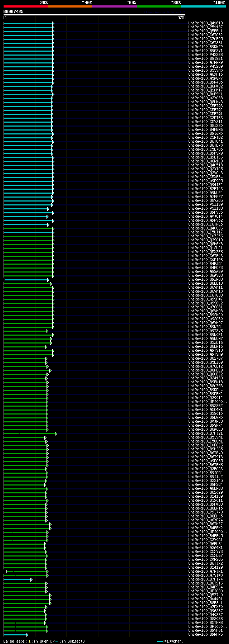Select hit UniRef100_P51139
This screenshot has height=644, width=229.
(x=205, y=205)
